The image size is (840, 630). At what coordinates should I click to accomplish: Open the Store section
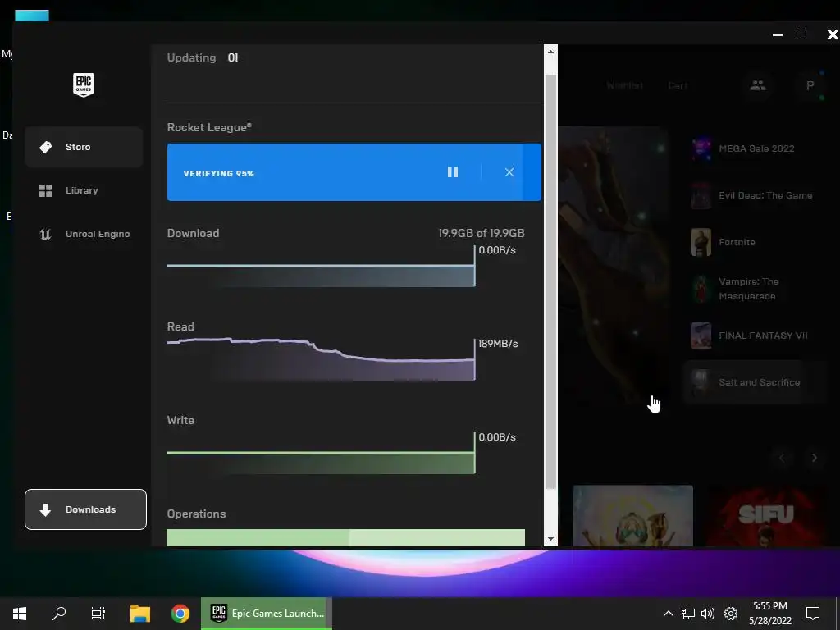84,147
